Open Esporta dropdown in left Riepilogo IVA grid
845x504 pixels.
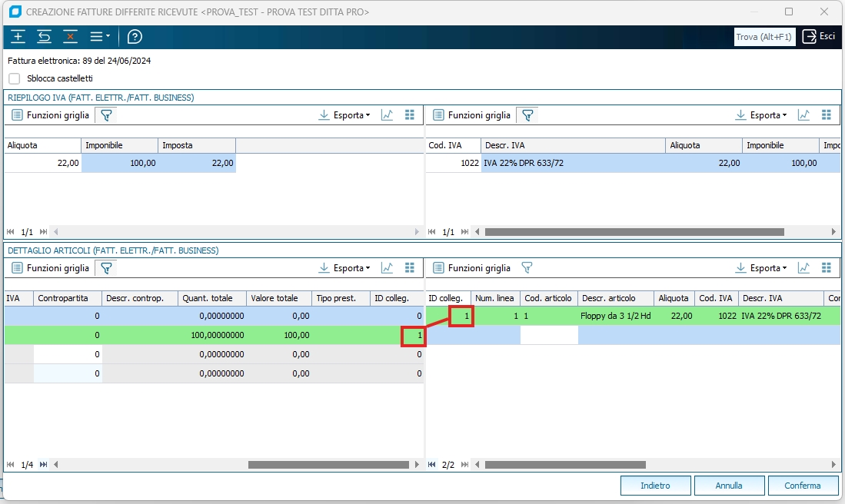click(345, 115)
